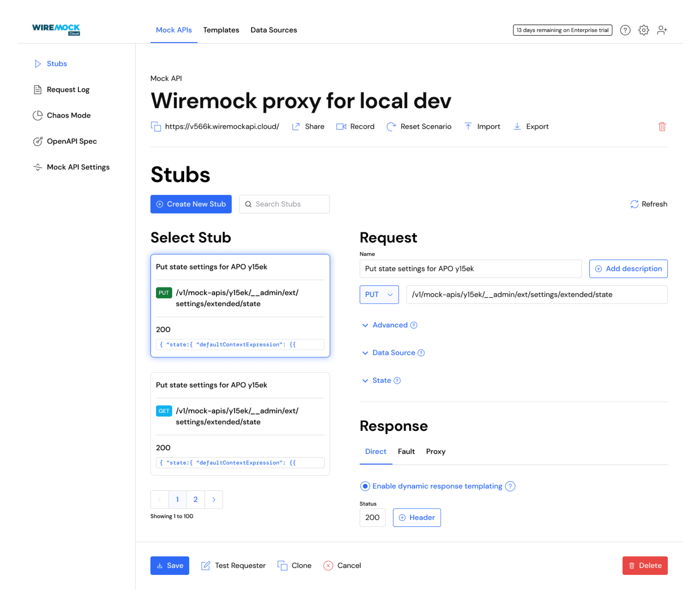Expand the Data Source section

tap(393, 353)
